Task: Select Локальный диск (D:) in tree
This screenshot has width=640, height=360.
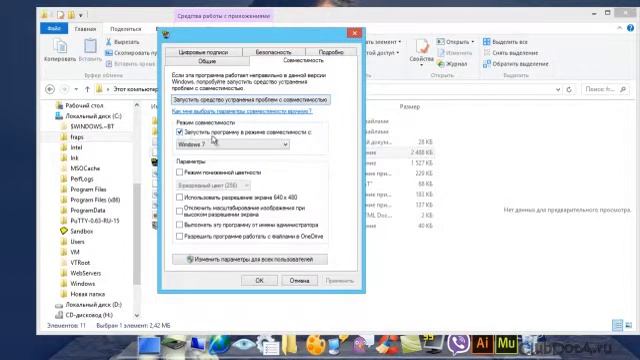Action: tap(93, 304)
